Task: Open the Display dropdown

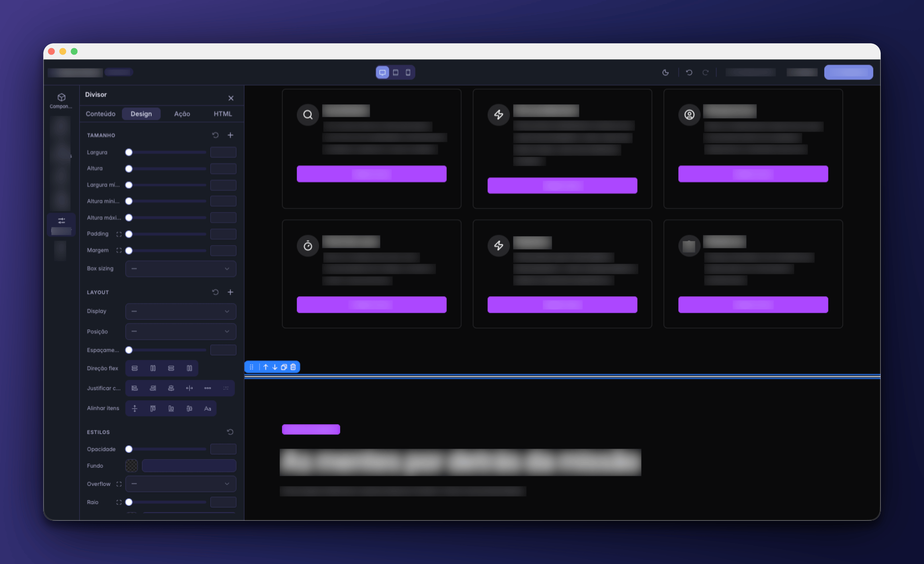Action: pyautogui.click(x=181, y=311)
